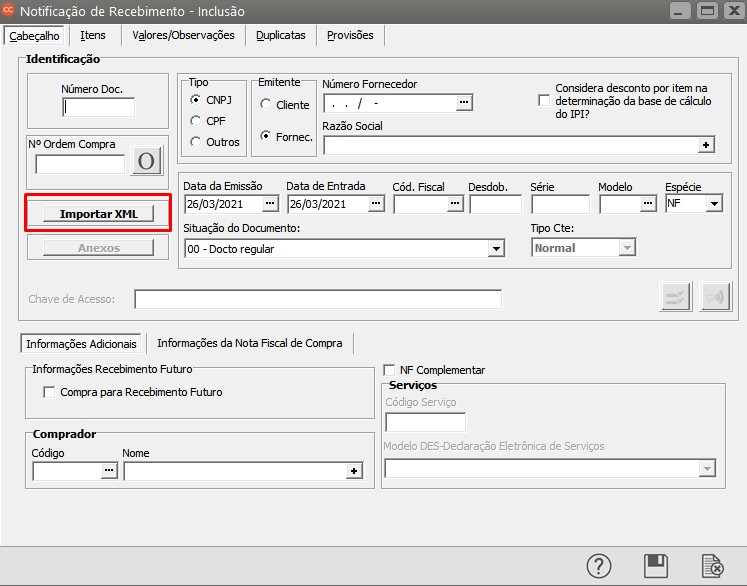Click the O button beside Nº Ordem Compra
747x586 pixels.
146,161
